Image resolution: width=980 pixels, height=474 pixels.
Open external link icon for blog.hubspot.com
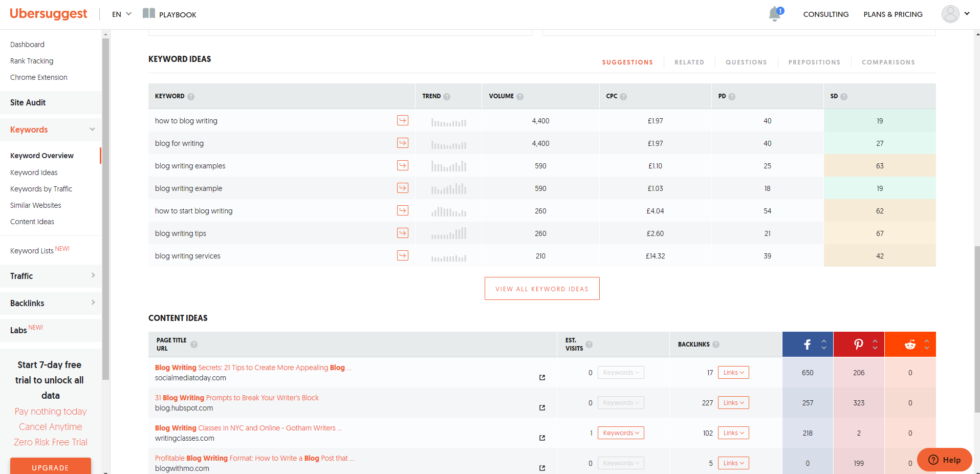coord(542,408)
